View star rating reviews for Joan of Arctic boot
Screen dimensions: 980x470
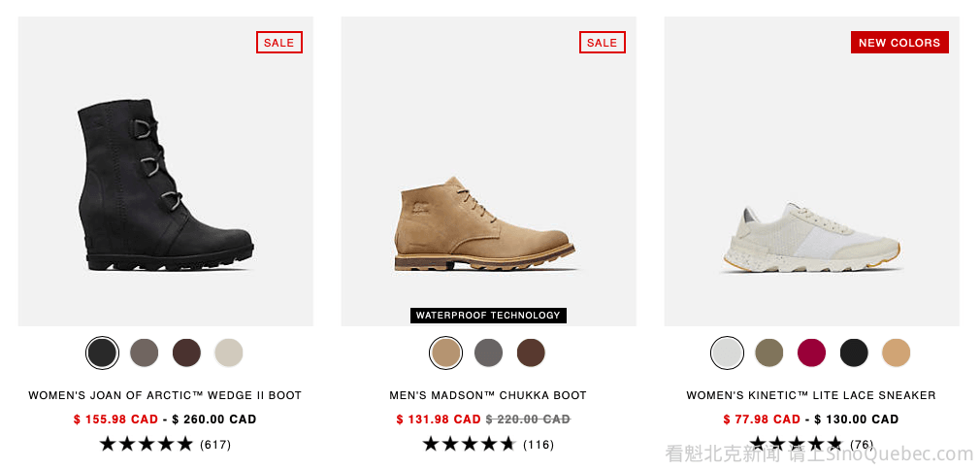tap(165, 445)
